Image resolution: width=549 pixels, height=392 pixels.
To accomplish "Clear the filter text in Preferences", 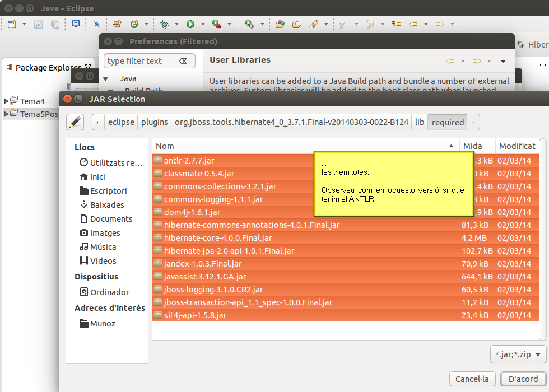I will (x=183, y=61).
